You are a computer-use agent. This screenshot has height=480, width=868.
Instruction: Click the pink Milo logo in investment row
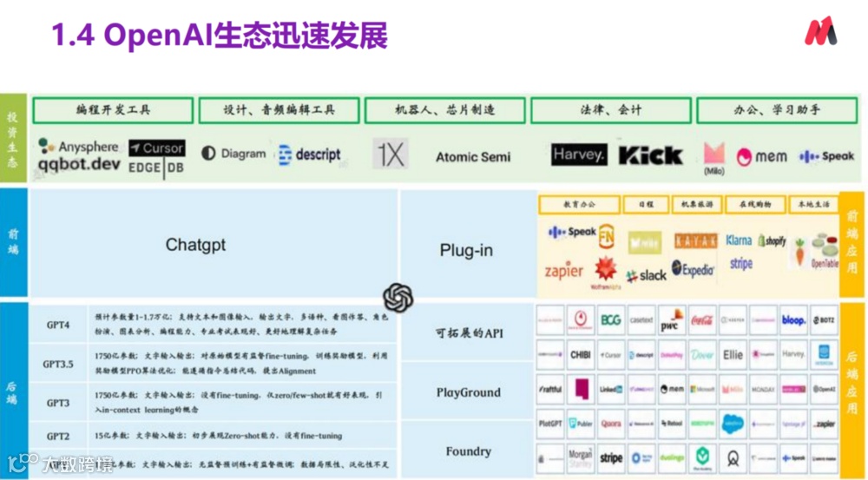[x=714, y=158]
